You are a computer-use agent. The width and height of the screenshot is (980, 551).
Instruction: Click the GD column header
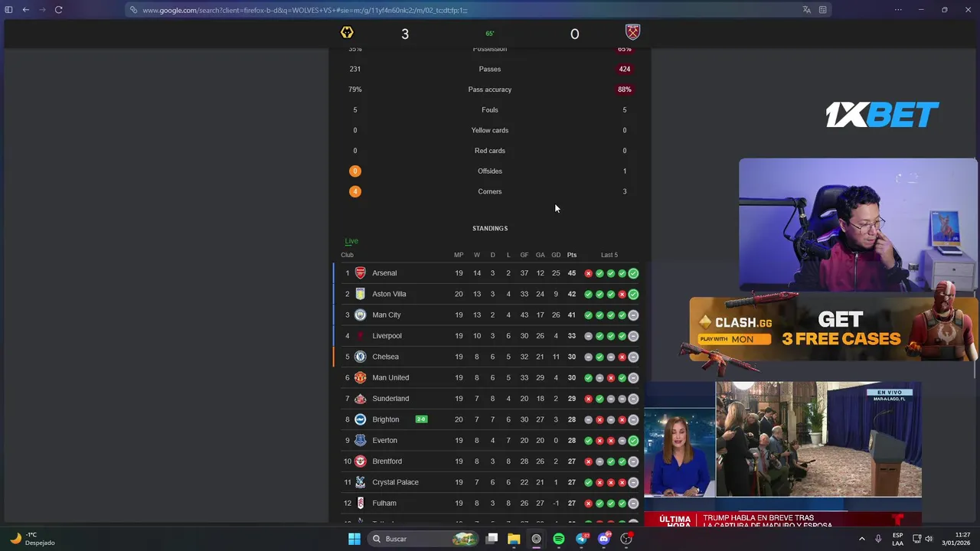pyautogui.click(x=556, y=255)
